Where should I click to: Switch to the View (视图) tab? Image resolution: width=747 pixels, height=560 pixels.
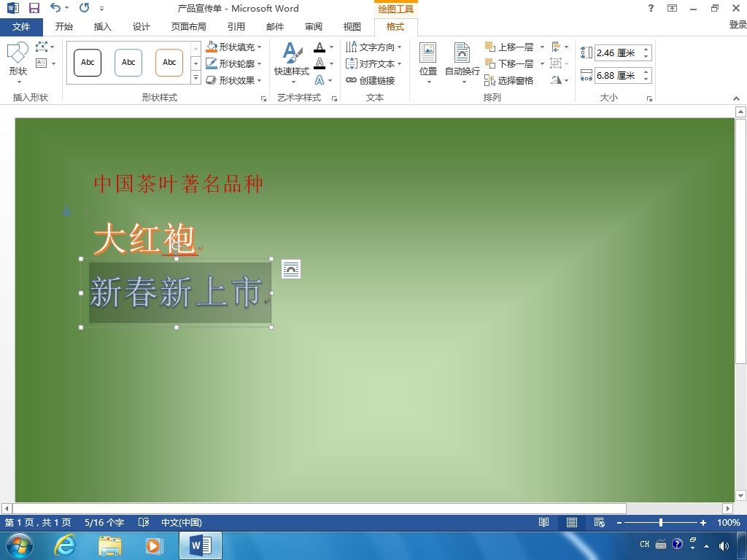tap(352, 27)
